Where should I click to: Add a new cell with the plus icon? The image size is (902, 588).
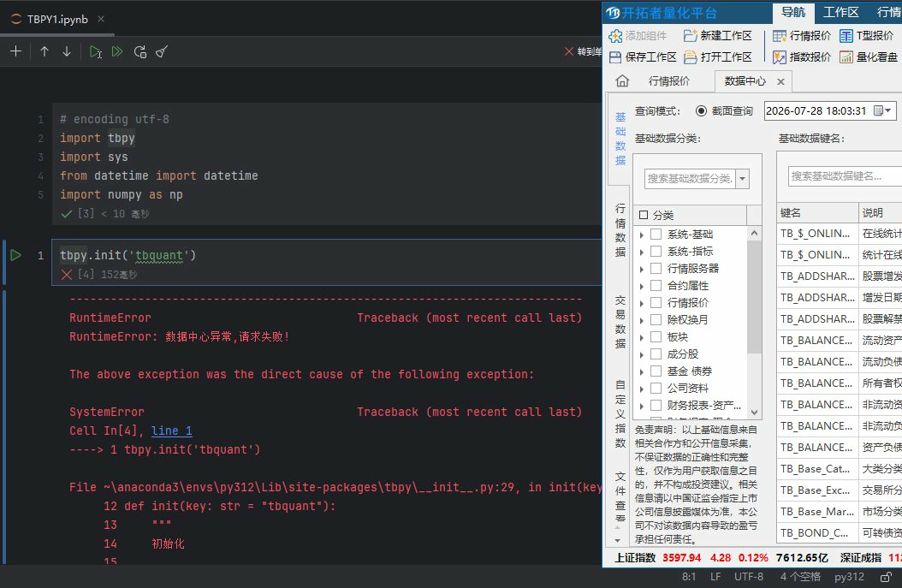pos(16,51)
